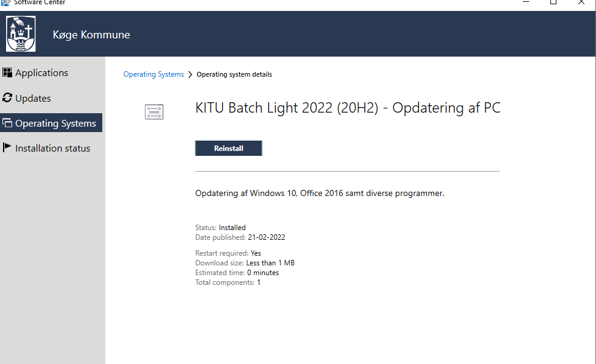This screenshot has height=364, width=596.
Task: Select the Operating Systems sidebar label
Action: 55,124
